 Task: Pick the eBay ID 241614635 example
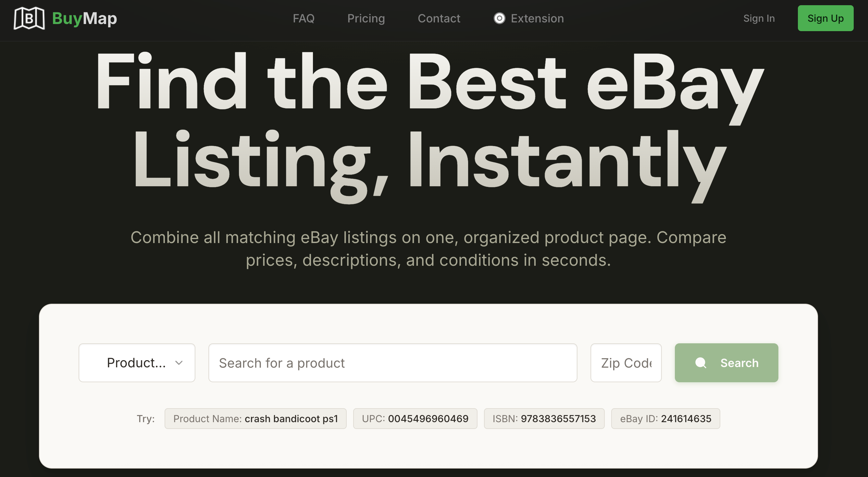click(x=665, y=419)
